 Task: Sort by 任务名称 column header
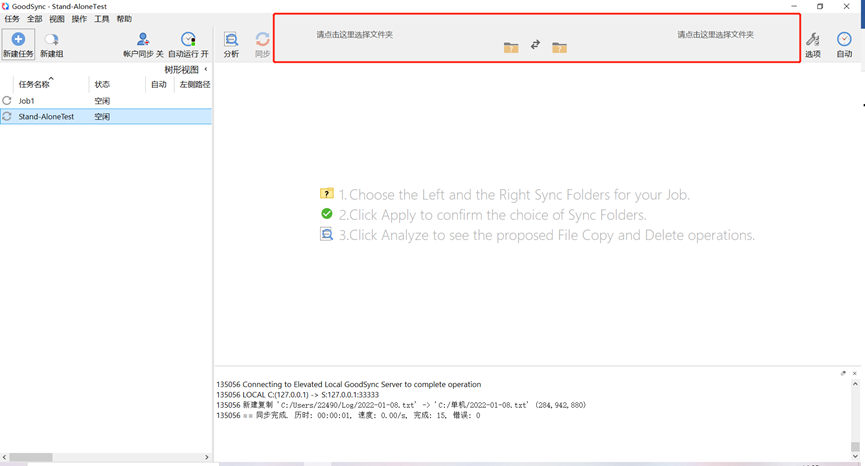34,84
